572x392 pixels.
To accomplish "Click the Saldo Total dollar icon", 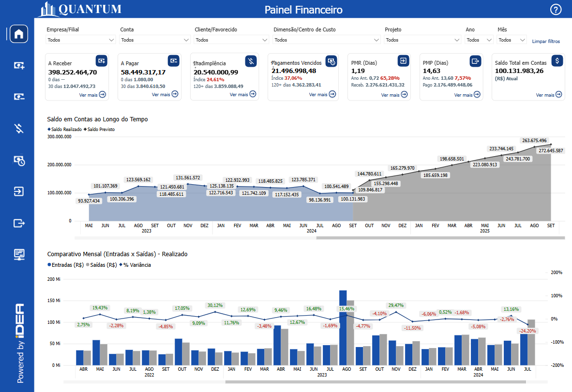I will pos(557,61).
